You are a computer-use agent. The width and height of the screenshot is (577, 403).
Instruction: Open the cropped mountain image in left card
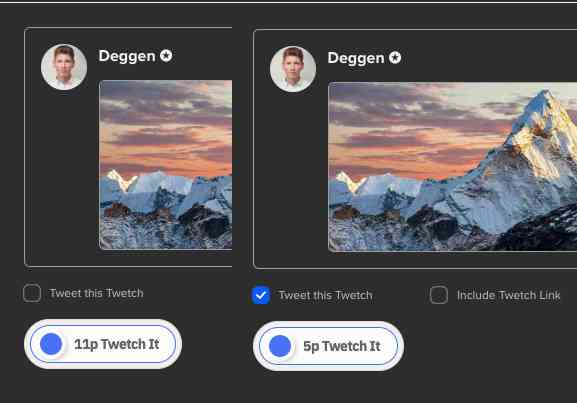pyautogui.click(x=166, y=165)
